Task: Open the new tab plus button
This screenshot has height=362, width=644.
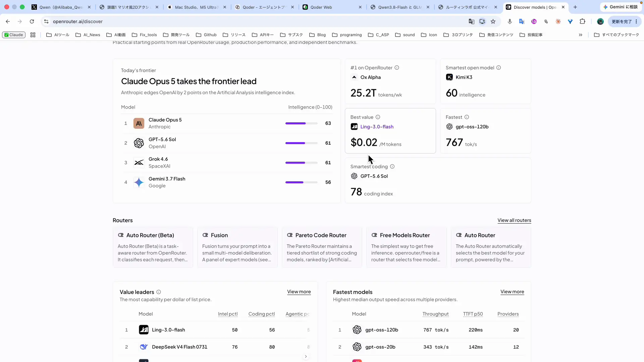Action: [575, 7]
